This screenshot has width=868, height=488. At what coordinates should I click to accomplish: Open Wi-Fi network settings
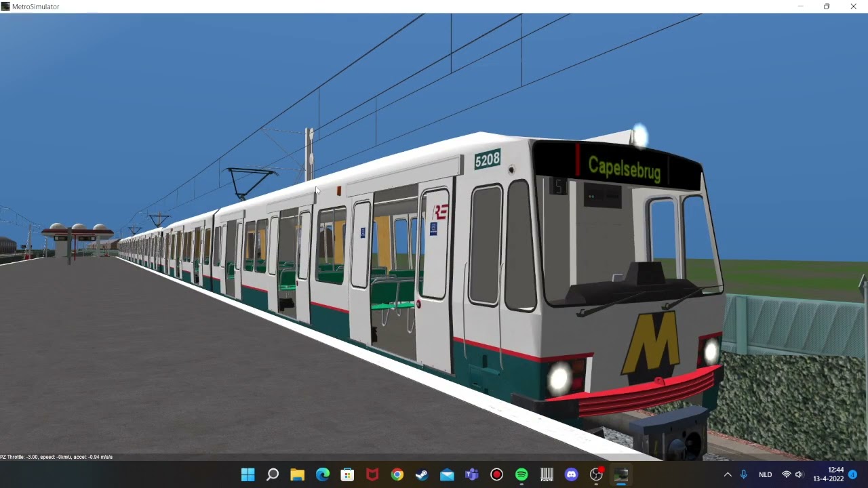[x=787, y=474]
